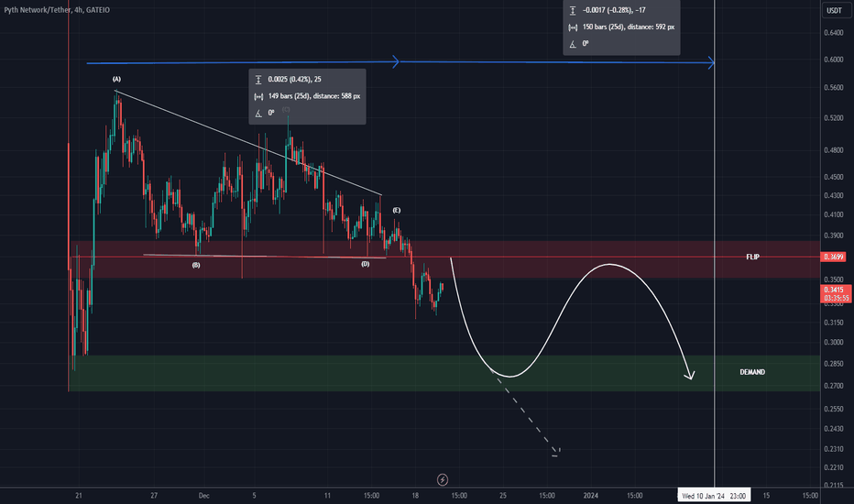Click the 0.6000 price axis label

pyautogui.click(x=833, y=60)
